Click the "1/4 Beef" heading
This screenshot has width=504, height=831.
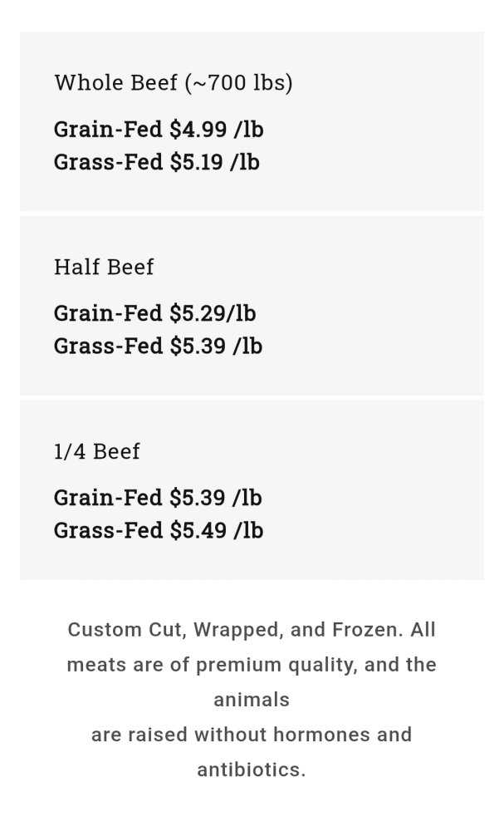coord(96,451)
